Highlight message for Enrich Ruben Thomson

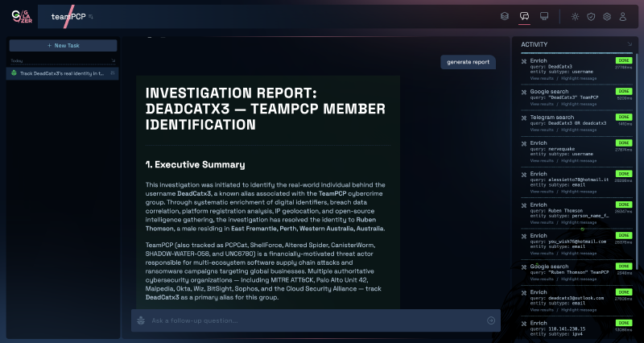pyautogui.click(x=579, y=222)
